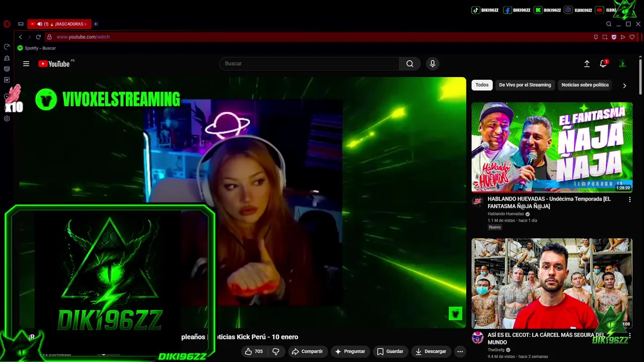644x362 pixels.
Task: Open the tab search magnifier in title bar
Action: (x=609, y=24)
